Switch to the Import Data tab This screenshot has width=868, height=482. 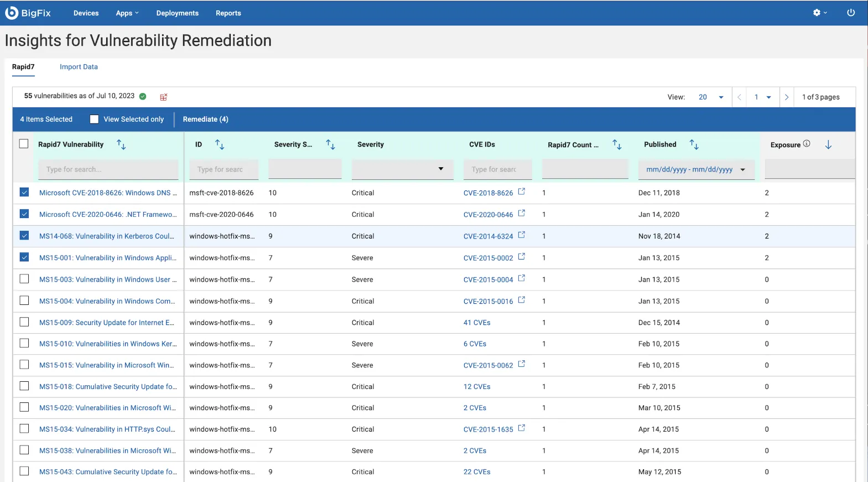[79, 67]
